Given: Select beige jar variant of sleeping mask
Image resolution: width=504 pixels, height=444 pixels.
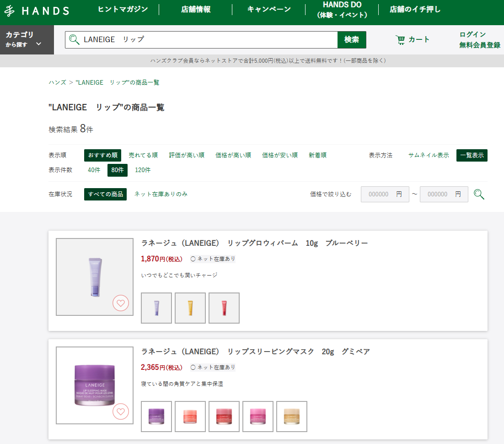Looking at the screenshot, I should point(291,417).
